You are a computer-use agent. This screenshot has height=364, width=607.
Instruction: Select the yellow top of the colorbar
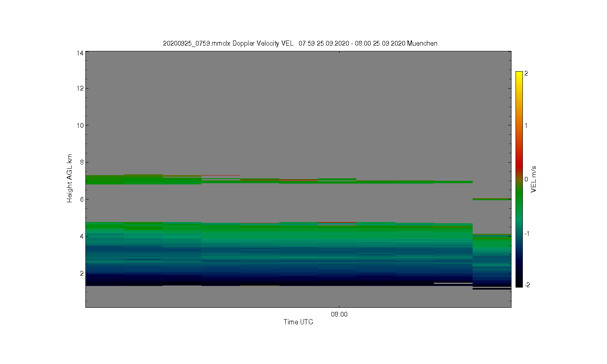[519, 76]
